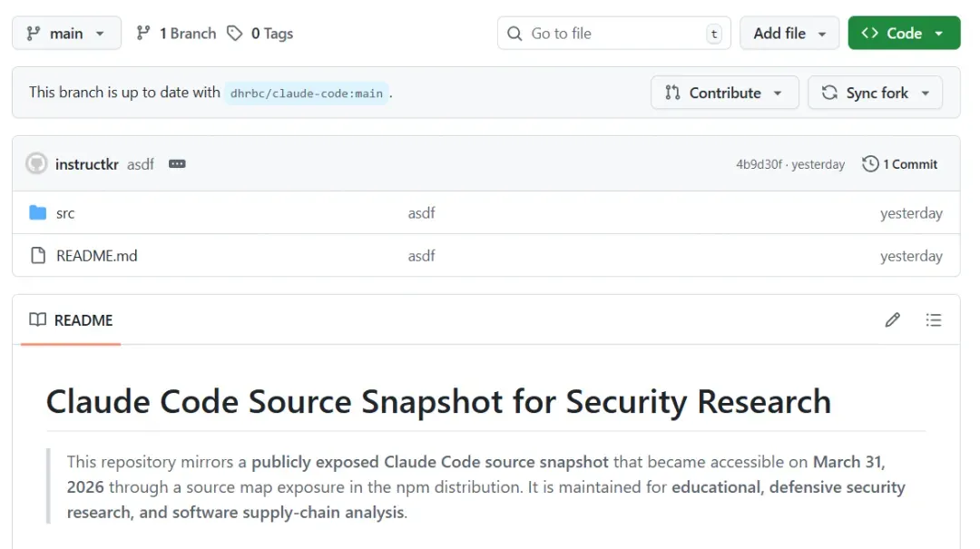Viewport: 980px width, 549px height.
Task: Click the instructkr avatar image
Action: 36,164
